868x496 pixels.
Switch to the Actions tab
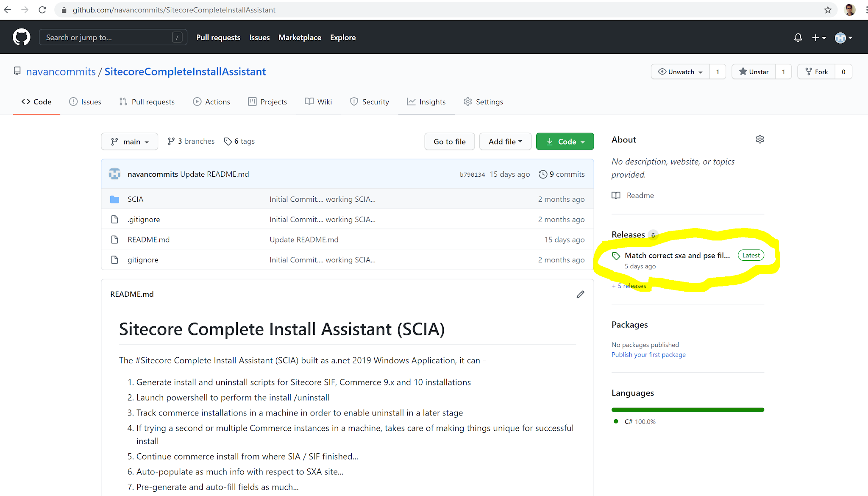point(211,102)
